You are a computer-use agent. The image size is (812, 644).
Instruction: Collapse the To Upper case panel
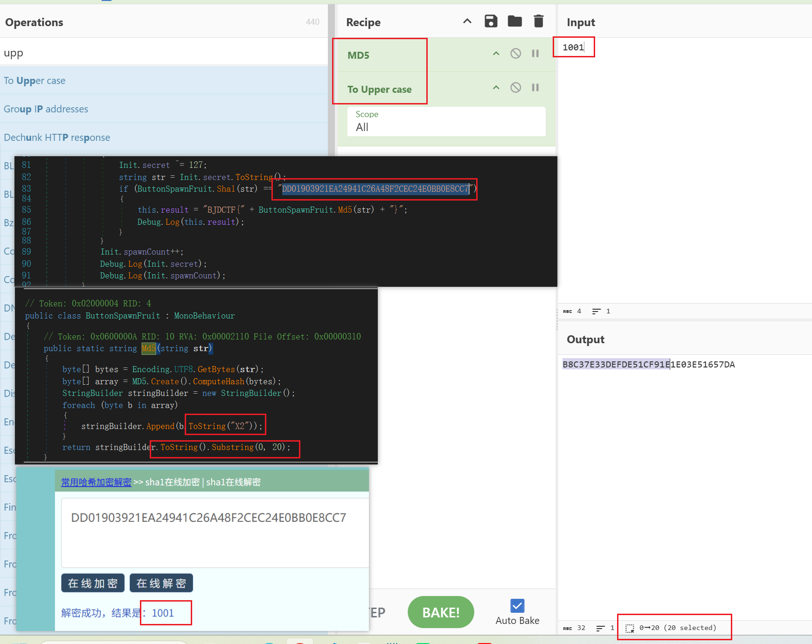tap(496, 88)
